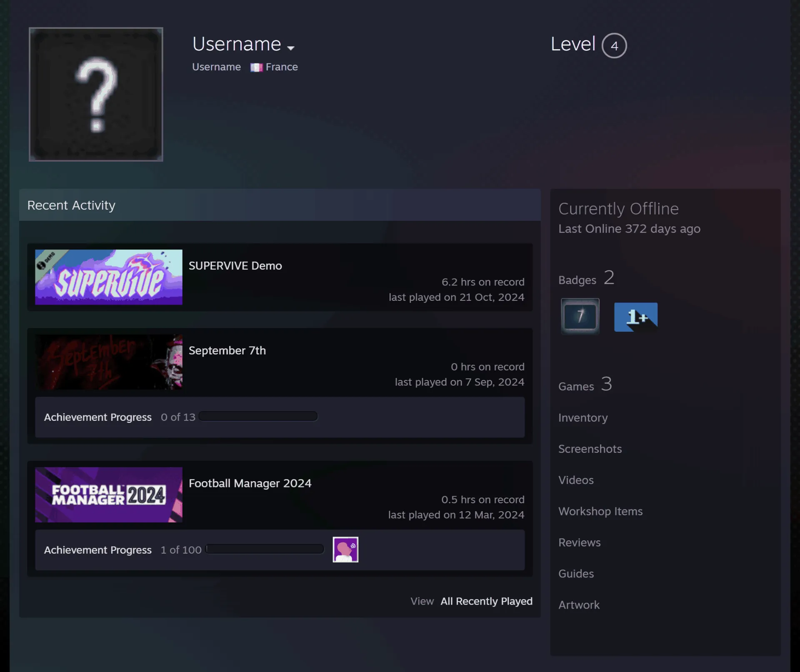Click 'last played on 7 Sep, 2024' text
Viewport: 800px width, 672px height.
click(460, 382)
